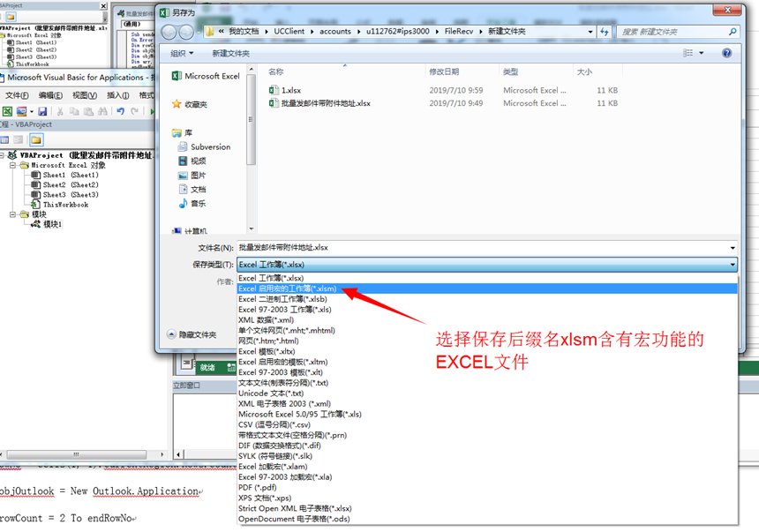Collapse Microsoft Excel 对象 tree node

point(13,165)
